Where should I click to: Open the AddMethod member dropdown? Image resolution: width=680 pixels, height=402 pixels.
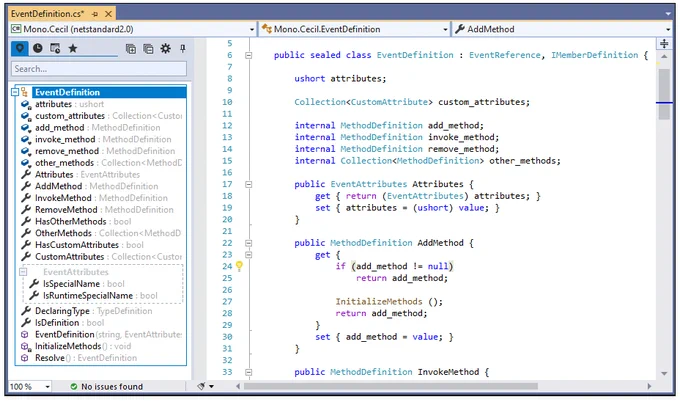562,29
